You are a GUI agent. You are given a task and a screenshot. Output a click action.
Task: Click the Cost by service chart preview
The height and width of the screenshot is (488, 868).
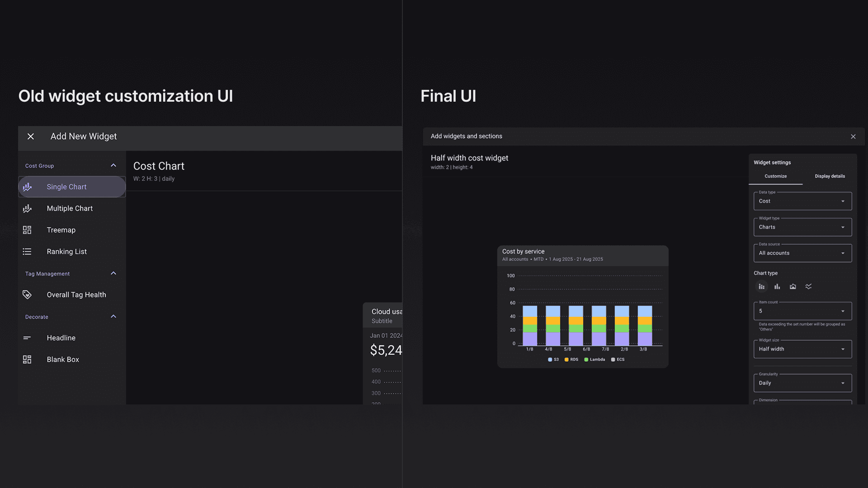(582, 307)
